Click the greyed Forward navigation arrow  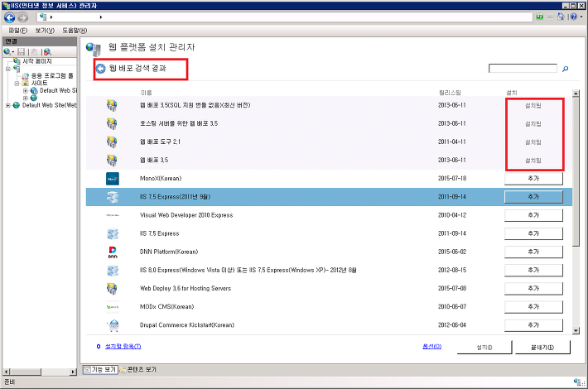tap(23, 17)
